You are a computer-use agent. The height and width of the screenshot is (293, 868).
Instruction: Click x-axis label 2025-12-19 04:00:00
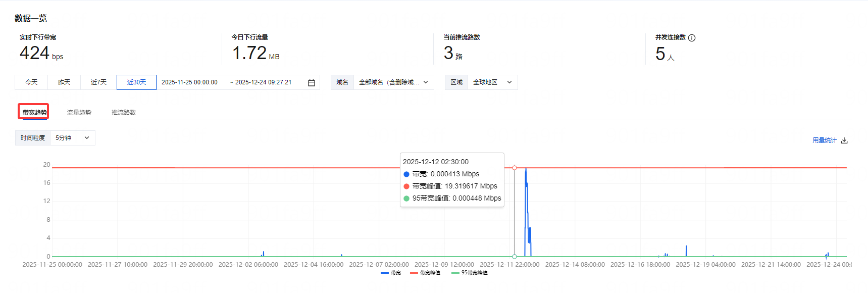[x=705, y=265]
